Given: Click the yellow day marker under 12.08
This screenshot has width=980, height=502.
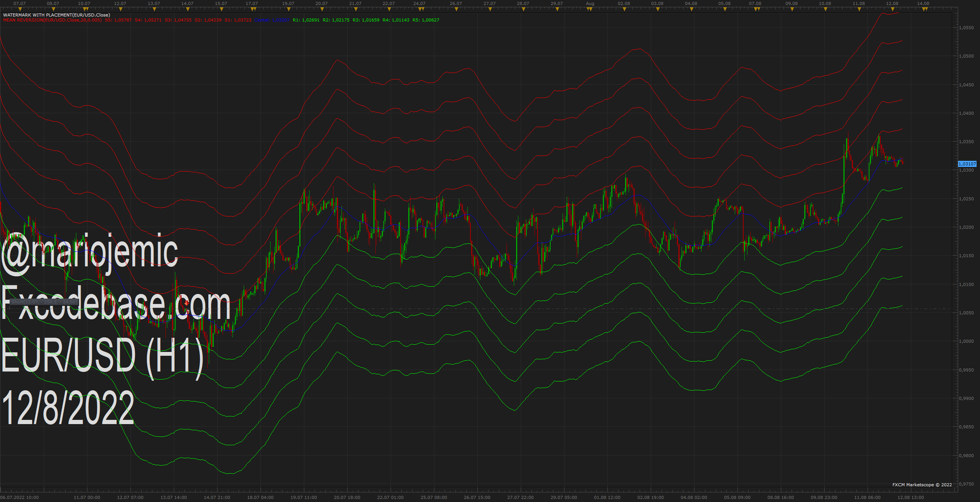Looking at the screenshot, I should 893,9.
